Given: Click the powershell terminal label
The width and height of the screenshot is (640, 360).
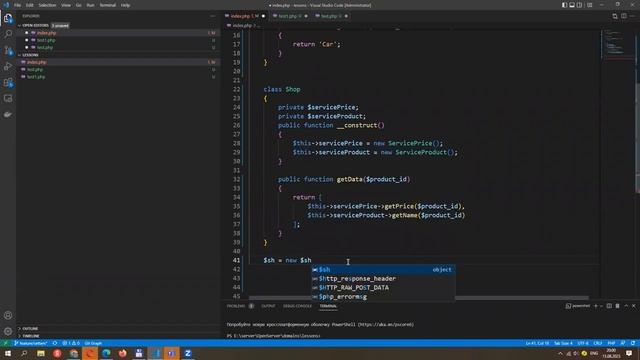Looking at the screenshot, I should click(x=578, y=306).
